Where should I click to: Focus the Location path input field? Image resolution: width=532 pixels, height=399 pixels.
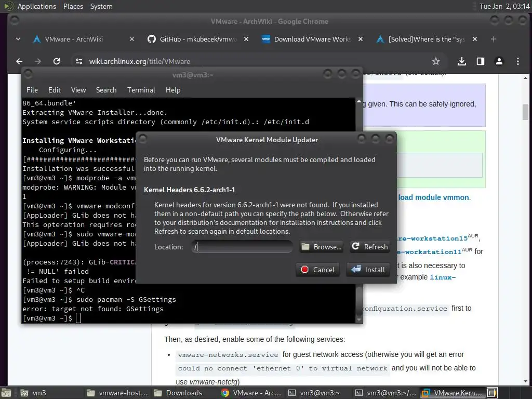(x=242, y=247)
